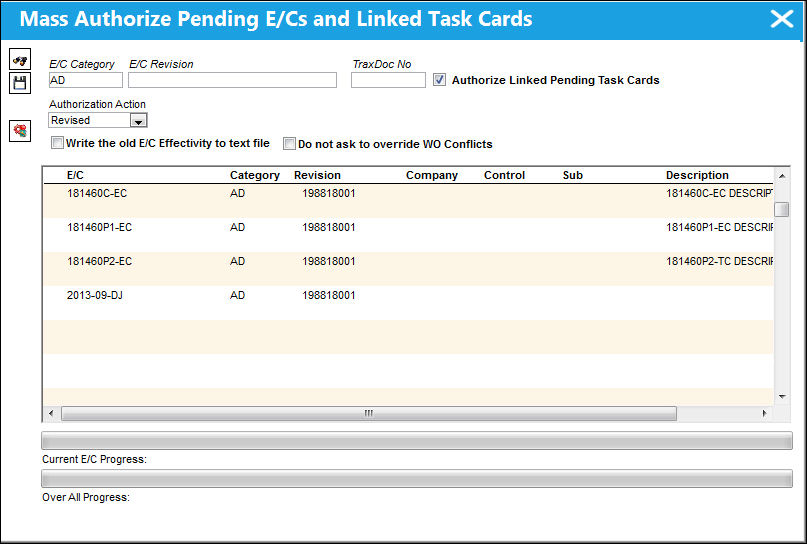Click the horizontal scrollbar right arrow
The image size is (807, 544).
[764, 413]
